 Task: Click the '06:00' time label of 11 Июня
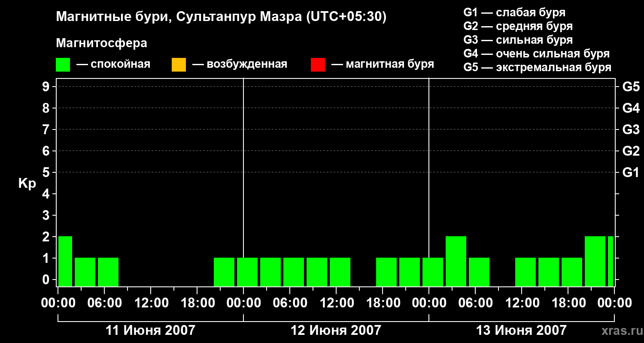104,303
